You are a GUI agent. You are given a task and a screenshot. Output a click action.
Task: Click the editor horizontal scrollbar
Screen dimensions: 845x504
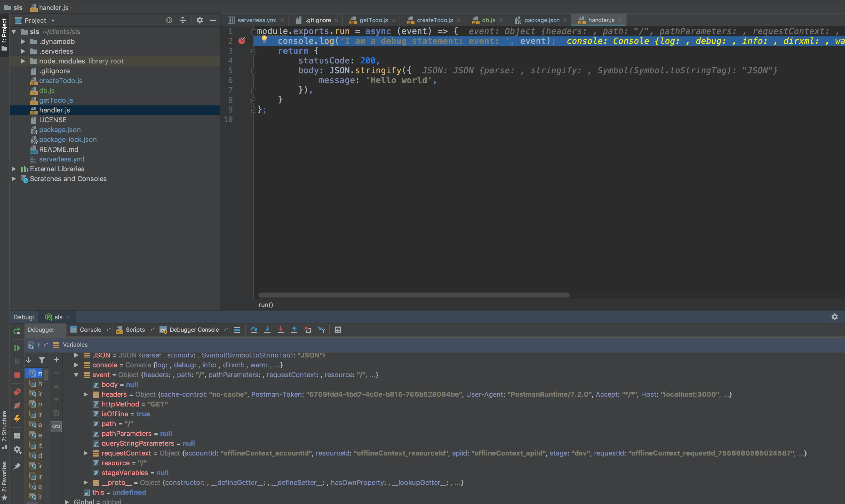(x=413, y=295)
